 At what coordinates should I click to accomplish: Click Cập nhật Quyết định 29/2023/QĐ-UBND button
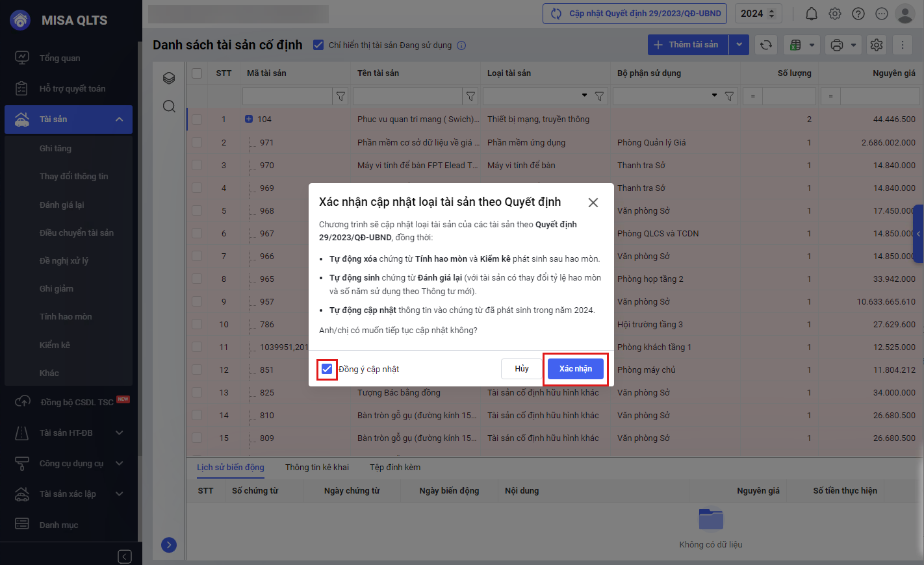click(x=635, y=14)
